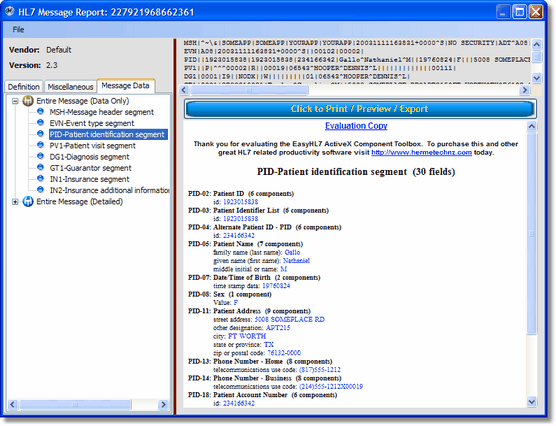
Task: Click the tree pane scroll left arrow
Action: pos(12,404)
